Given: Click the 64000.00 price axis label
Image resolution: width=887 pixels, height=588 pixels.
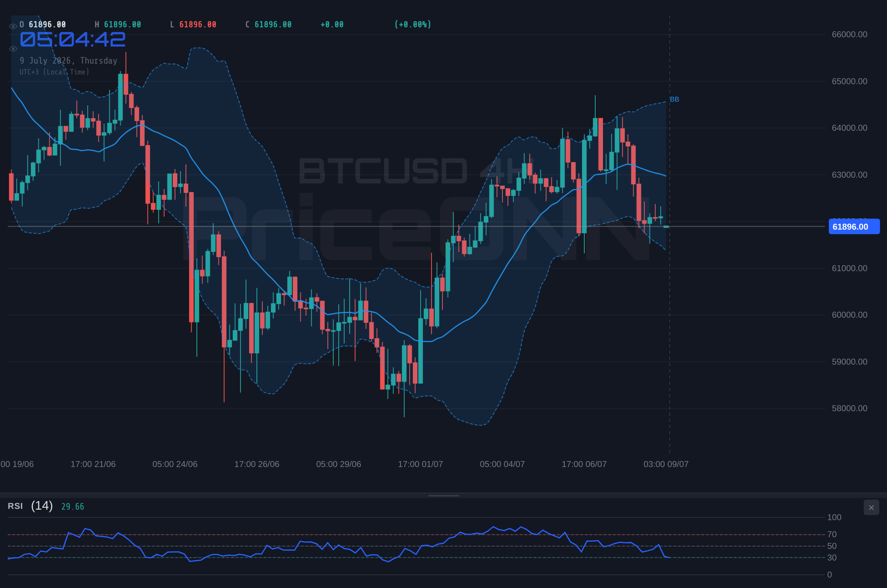Looking at the screenshot, I should pos(849,128).
